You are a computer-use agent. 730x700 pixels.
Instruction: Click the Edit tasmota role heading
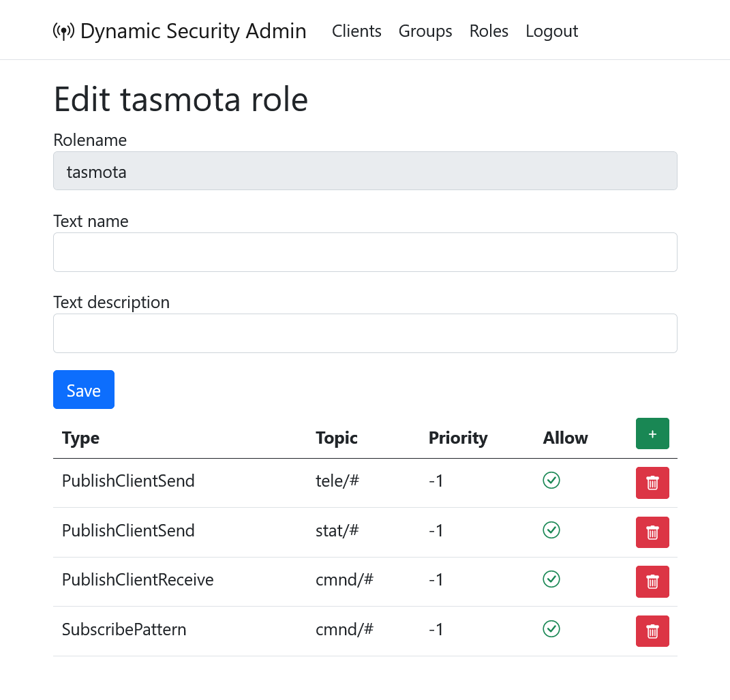pos(181,99)
